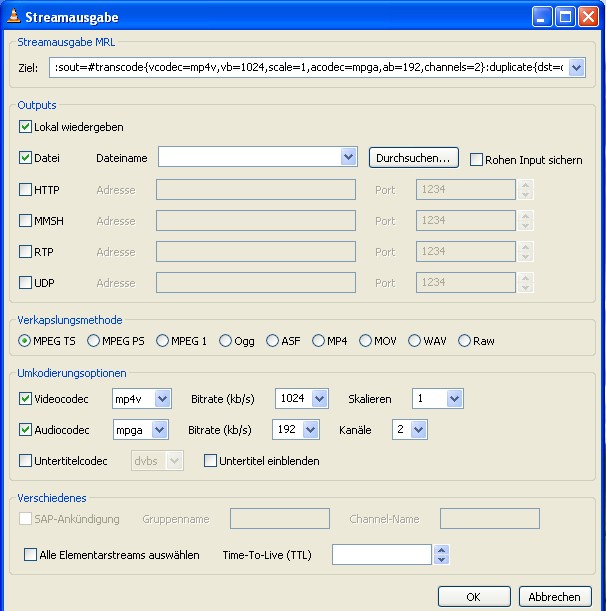Maximize the Streamausgabe window
Viewport: 606px width, 611px height.
pyautogui.click(x=565, y=17)
